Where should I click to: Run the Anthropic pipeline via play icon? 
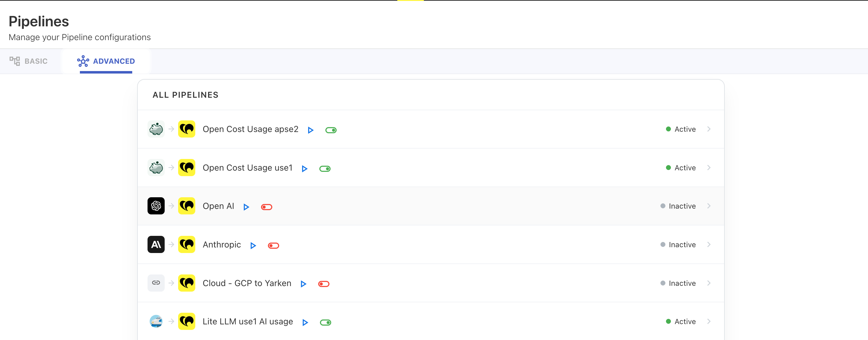pos(253,245)
